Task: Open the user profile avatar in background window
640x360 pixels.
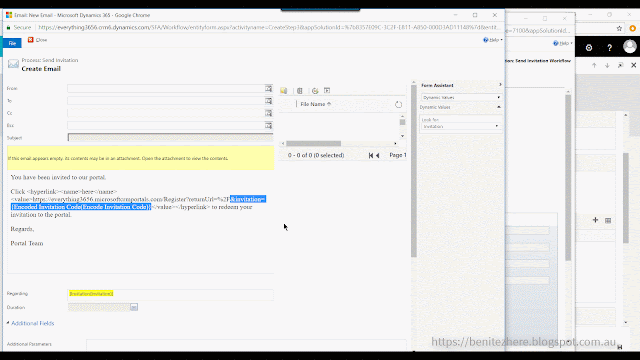Action: coord(630,47)
